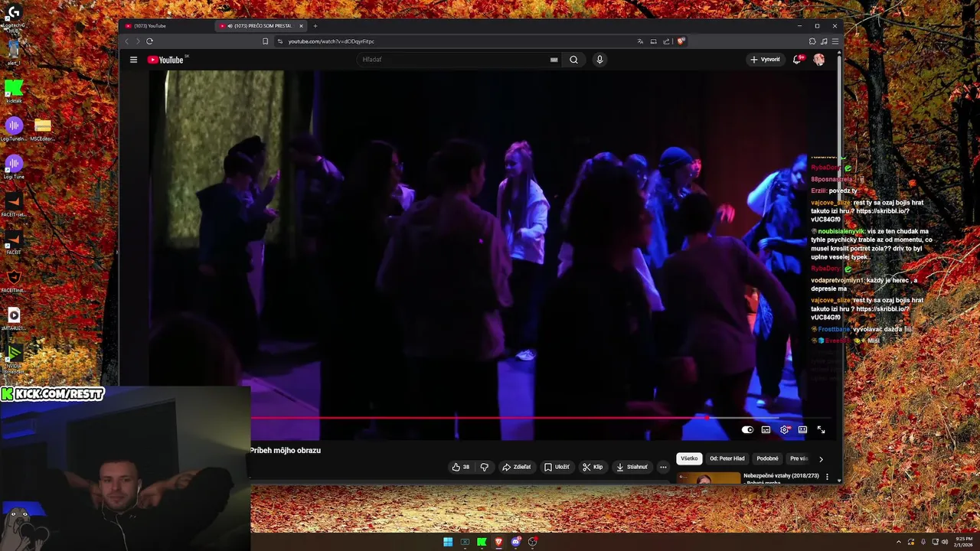Show hidden system tray icons
Screen dimensions: 980x551
(900, 542)
